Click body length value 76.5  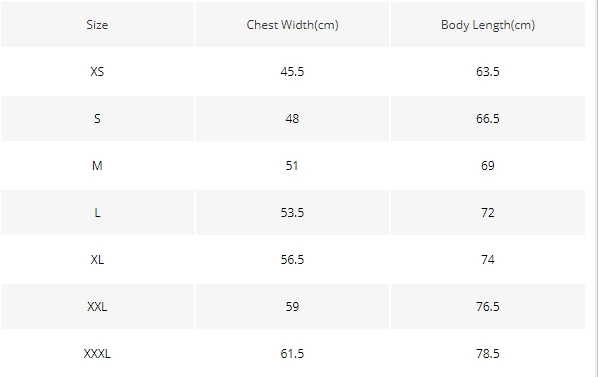pyautogui.click(x=488, y=306)
